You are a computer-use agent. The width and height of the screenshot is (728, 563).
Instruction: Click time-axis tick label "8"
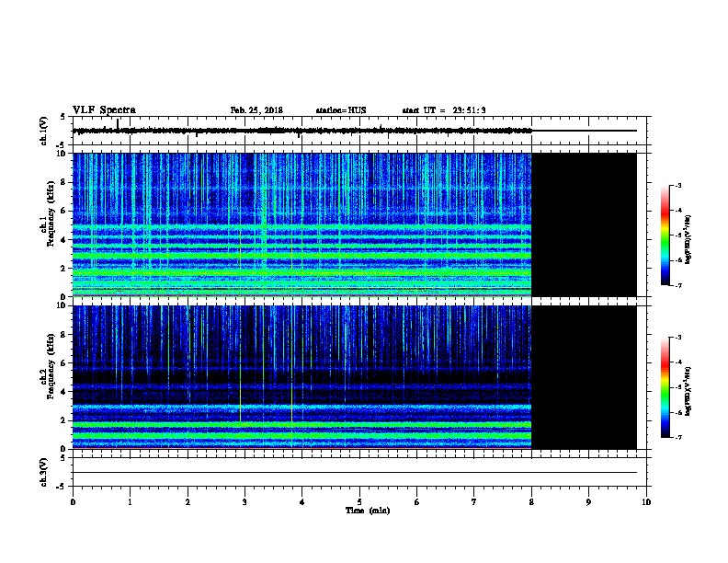(531, 502)
